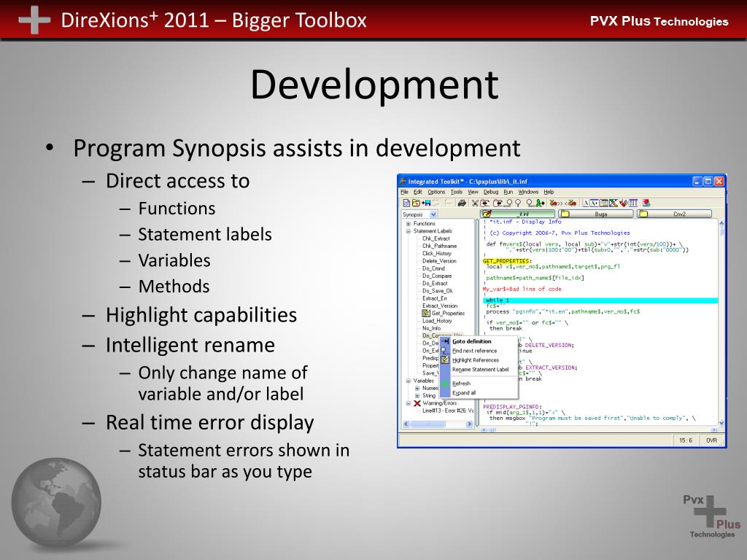This screenshot has width=747, height=560.
Task: Open the File menu
Action: [404, 192]
